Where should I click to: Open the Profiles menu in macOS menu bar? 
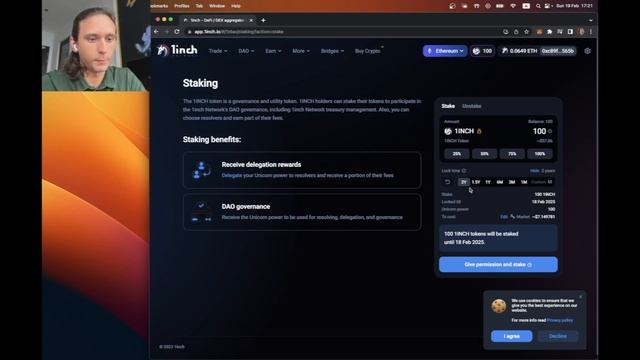point(182,6)
